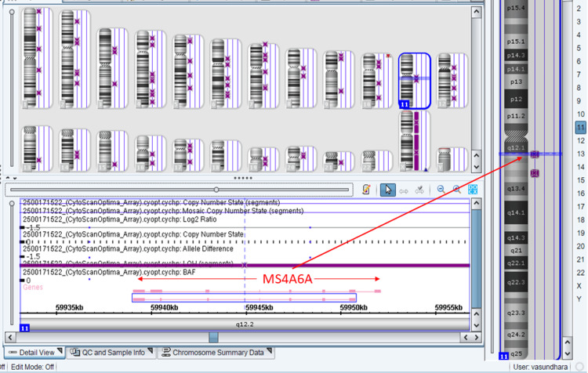Click the DOCX export icon
The width and height of the screenshot is (588, 373).
click(473, 190)
